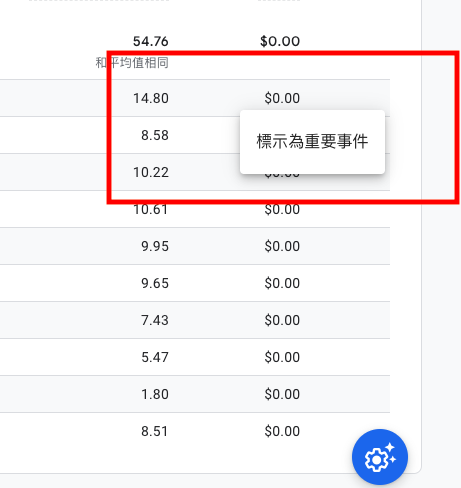The height and width of the screenshot is (488, 461).
Task: Select the 9.95 table cell
Action: [155, 246]
